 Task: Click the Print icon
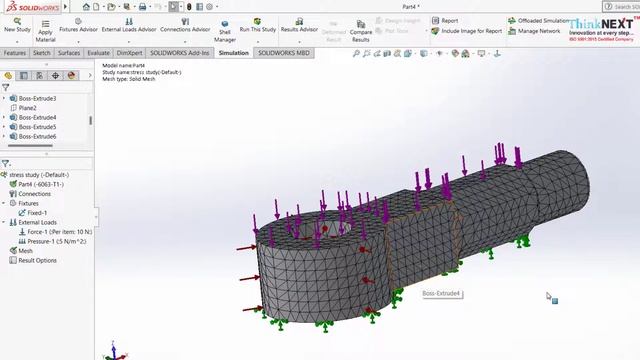pyautogui.click(x=142, y=7)
